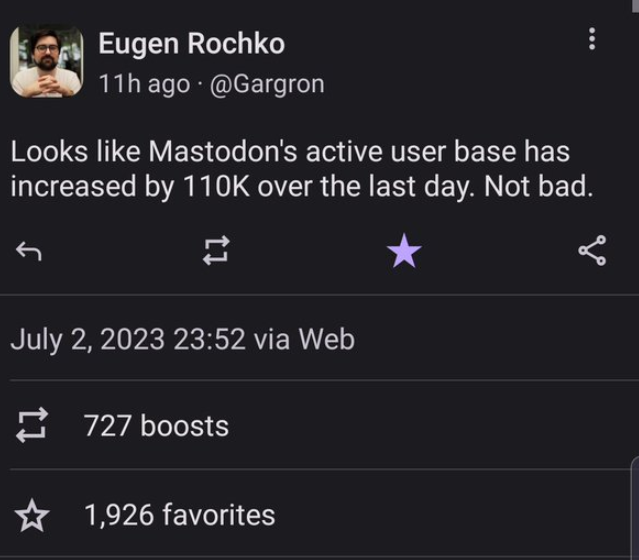
Task: Select the @Gargron handle
Action: coord(267,84)
